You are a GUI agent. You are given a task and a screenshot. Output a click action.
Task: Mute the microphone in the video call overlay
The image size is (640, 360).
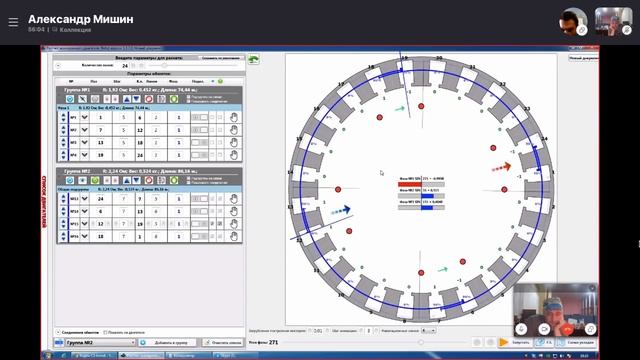coord(521,329)
